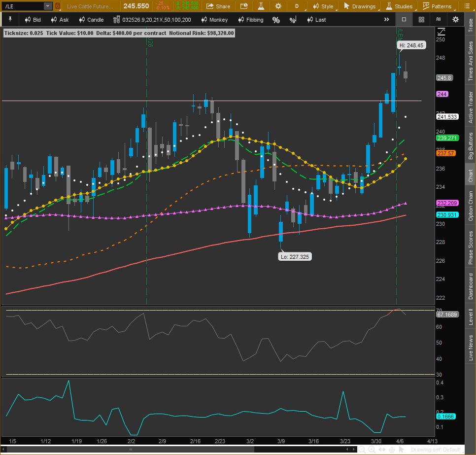476x455 pixels.
Task: Open the Studies menu
Action: coord(401,6)
